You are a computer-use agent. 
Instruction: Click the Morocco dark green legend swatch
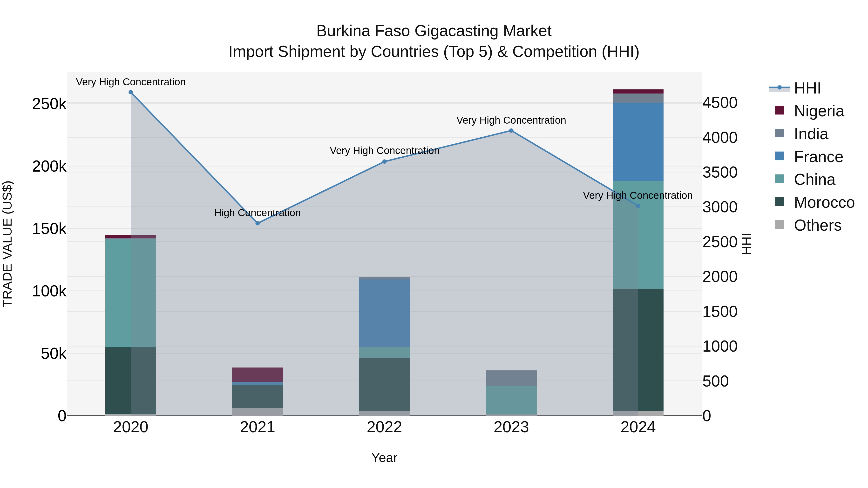[x=779, y=202]
